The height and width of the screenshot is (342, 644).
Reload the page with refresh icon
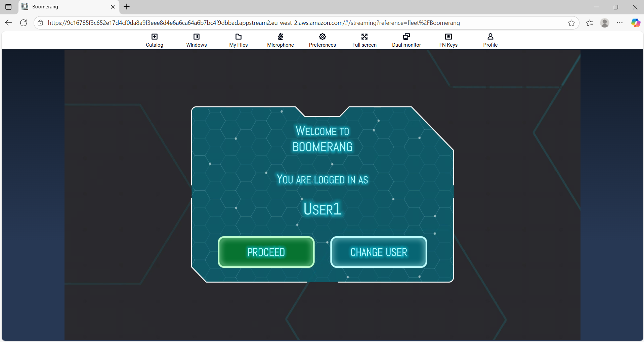[24, 23]
